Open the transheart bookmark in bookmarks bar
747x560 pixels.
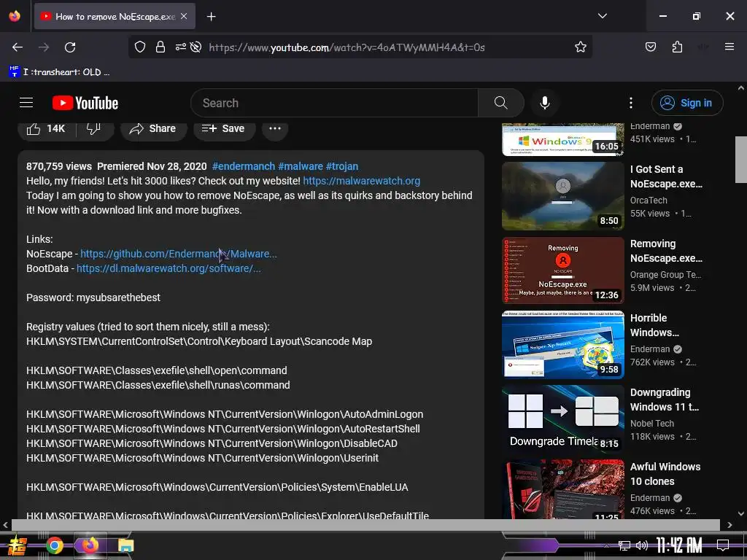pos(60,72)
